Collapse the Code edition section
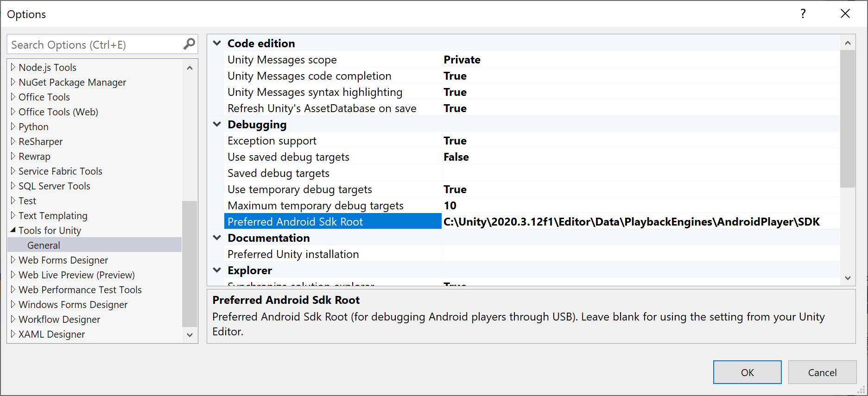868x396 pixels. 217,44
